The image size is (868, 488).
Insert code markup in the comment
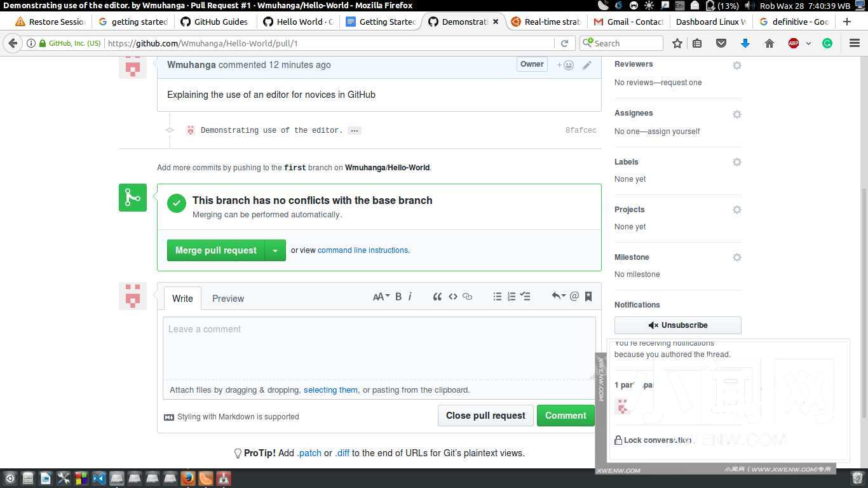click(x=453, y=296)
